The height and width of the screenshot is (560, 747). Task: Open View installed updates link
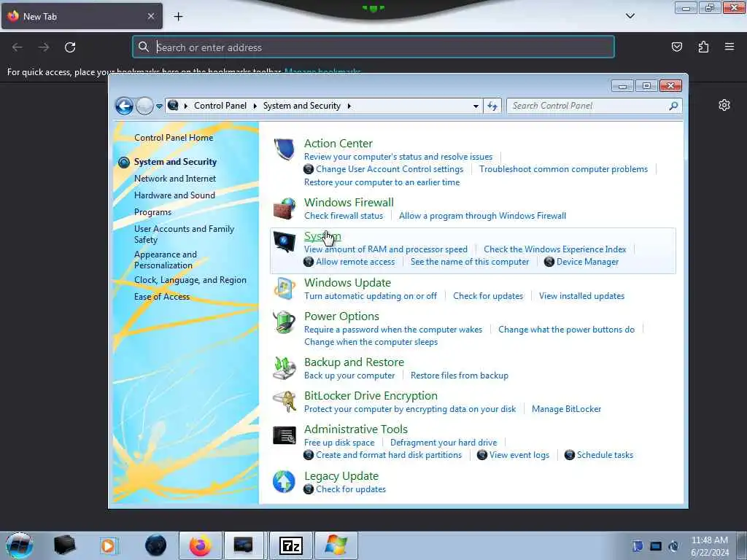[x=581, y=296]
